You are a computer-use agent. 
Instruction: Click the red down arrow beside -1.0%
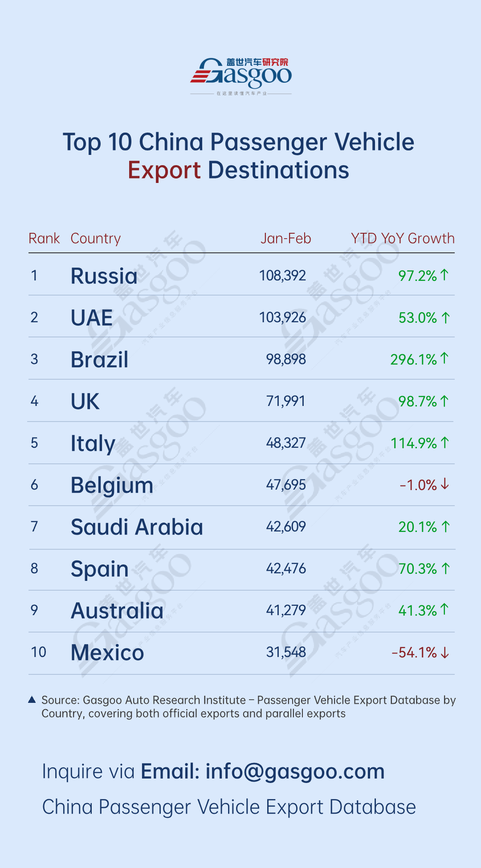coord(444,484)
